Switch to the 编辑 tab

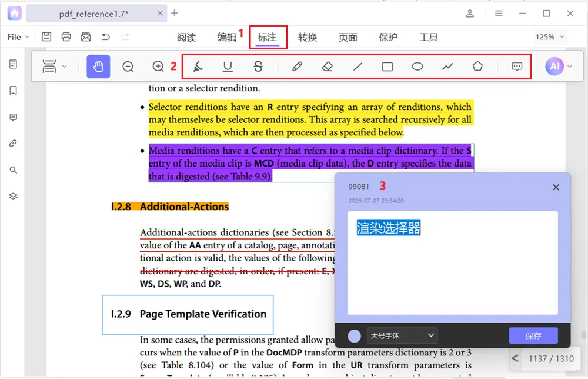(226, 36)
